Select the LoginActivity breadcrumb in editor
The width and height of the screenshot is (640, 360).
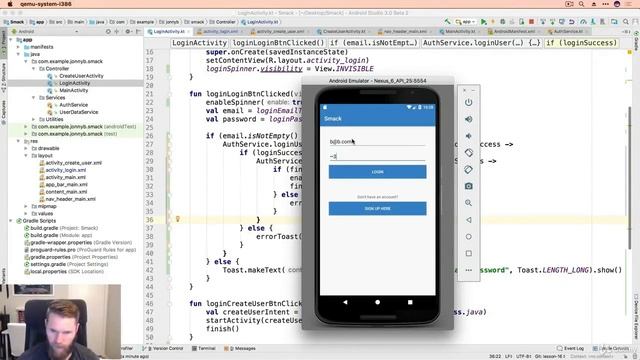(199, 43)
